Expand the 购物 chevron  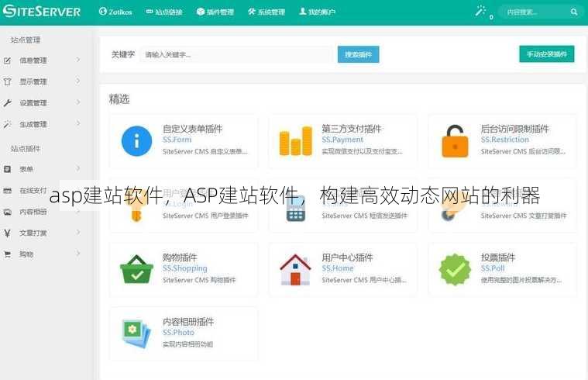click(78, 254)
